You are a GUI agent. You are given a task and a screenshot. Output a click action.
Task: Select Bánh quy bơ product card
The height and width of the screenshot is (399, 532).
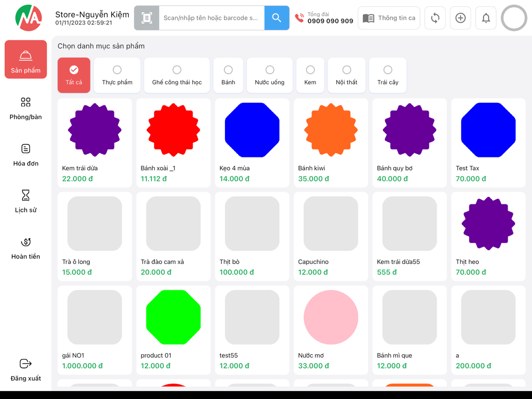click(410, 143)
